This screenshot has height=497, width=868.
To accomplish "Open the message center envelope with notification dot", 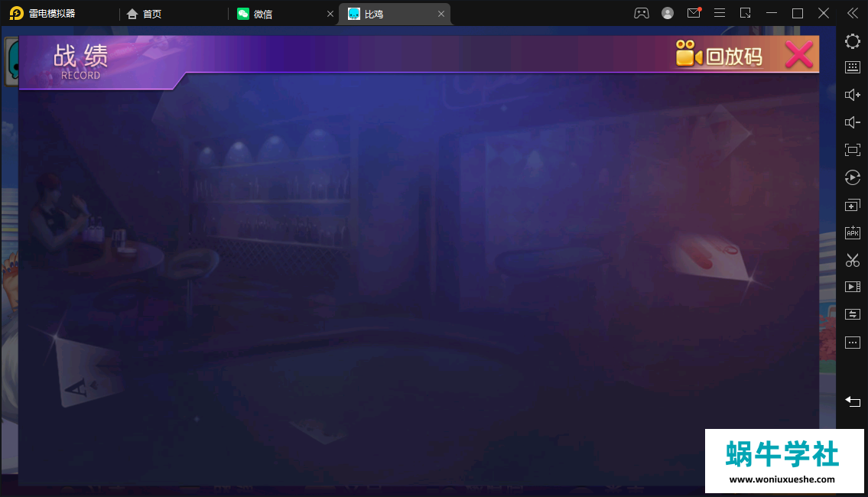I will [x=694, y=12].
